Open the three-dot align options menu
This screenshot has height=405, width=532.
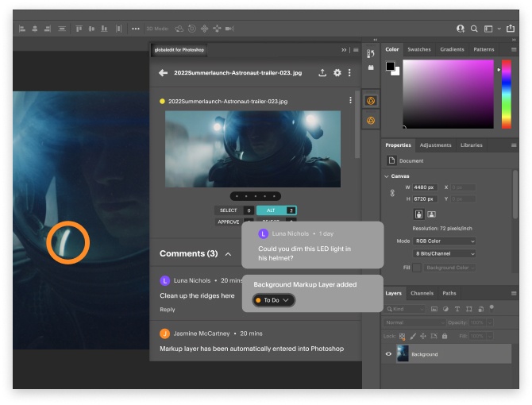point(135,29)
